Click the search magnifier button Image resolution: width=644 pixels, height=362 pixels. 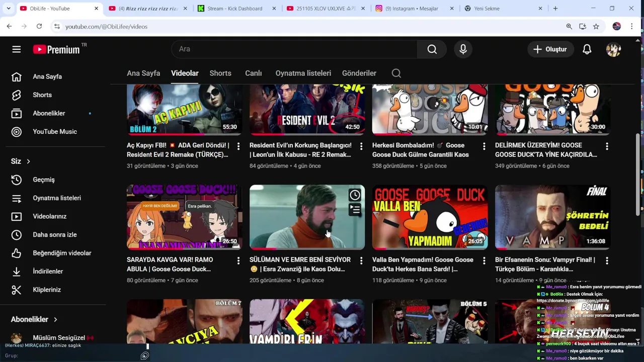432,49
